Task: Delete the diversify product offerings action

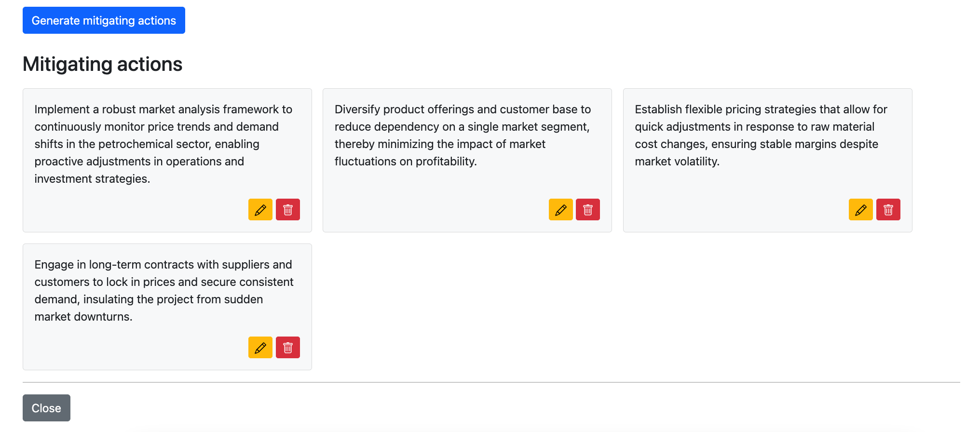Action: tap(588, 210)
